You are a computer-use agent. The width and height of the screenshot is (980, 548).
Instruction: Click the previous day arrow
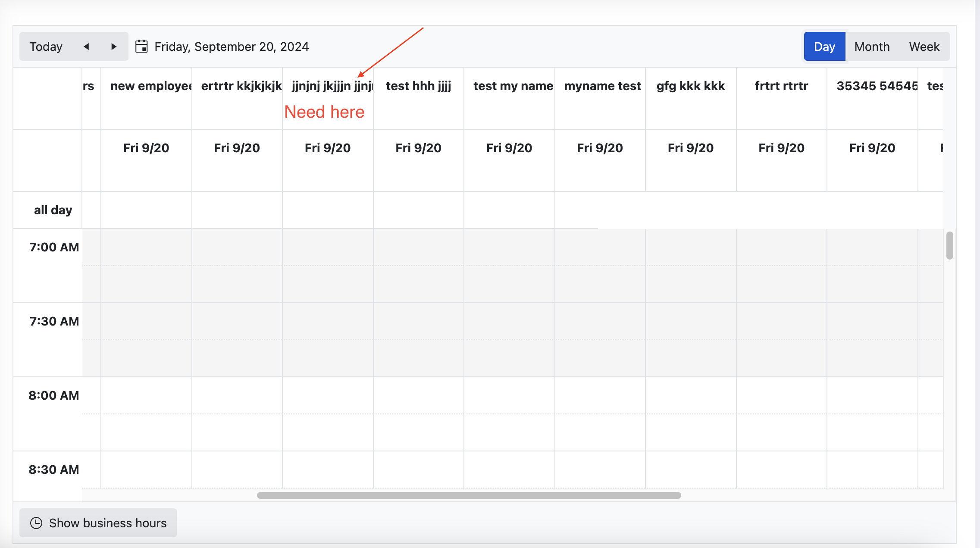point(86,47)
